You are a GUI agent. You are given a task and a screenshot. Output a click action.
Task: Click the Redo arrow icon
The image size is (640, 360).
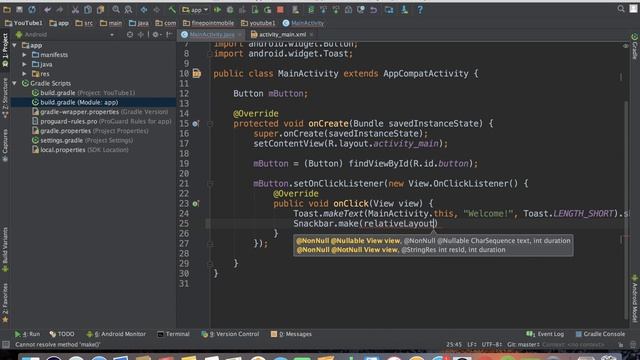(60, 9)
